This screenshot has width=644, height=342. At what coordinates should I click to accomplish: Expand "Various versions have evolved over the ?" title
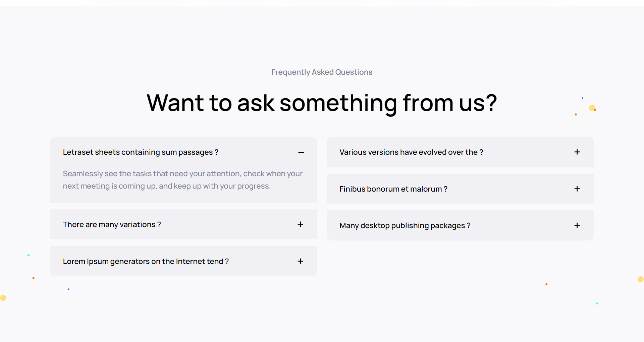point(411,152)
